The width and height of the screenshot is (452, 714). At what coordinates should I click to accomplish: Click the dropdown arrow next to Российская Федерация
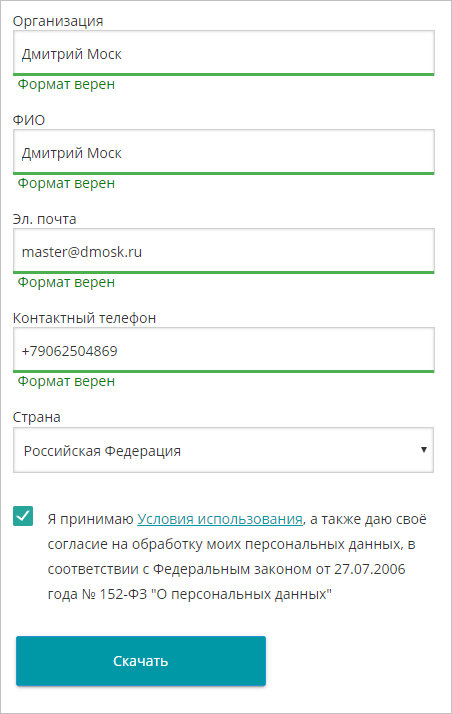pos(424,450)
